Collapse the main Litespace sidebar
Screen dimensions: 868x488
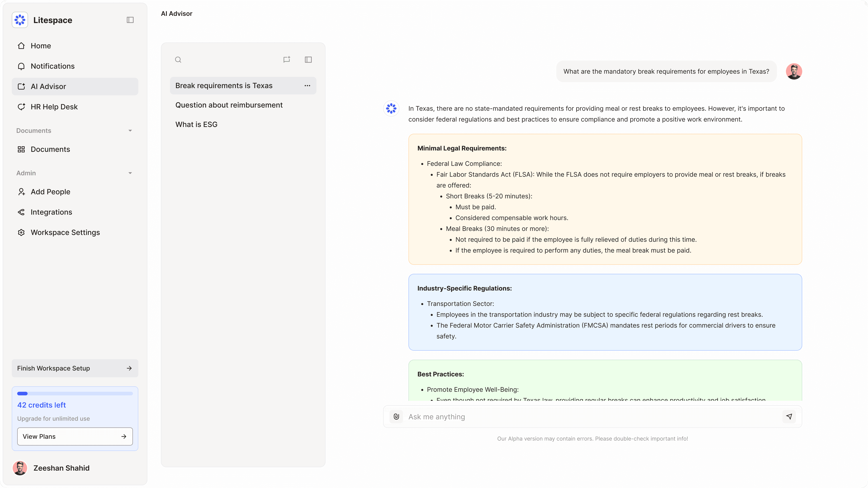(x=130, y=20)
